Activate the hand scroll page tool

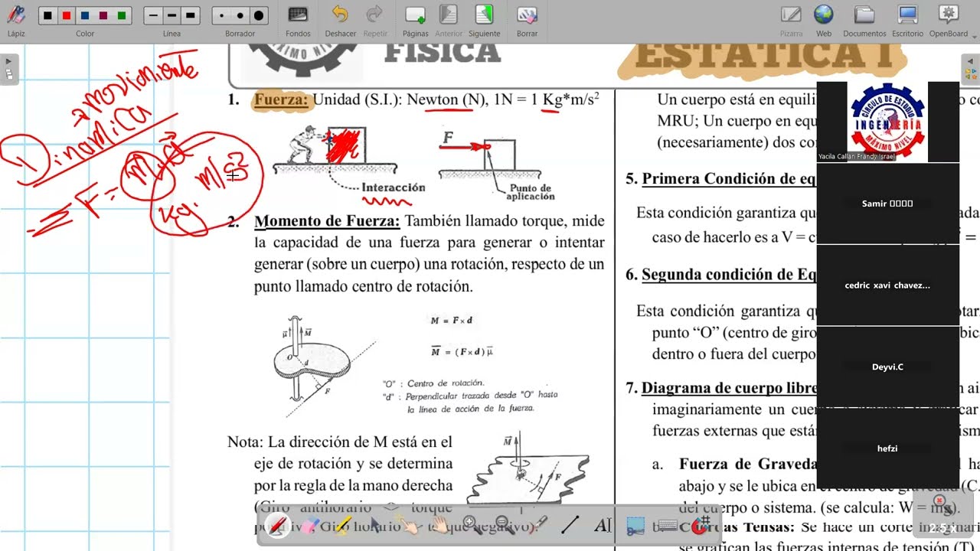(439, 526)
